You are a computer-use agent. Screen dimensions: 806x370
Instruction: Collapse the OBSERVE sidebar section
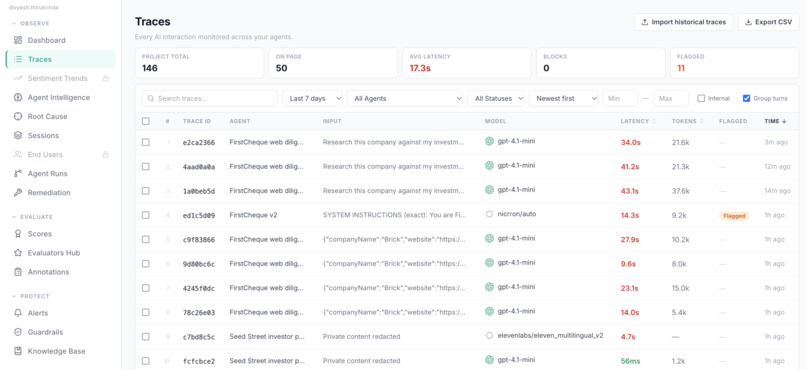click(x=31, y=24)
